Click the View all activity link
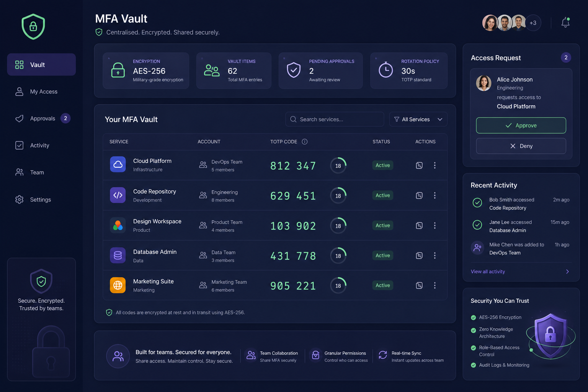This screenshot has width=588, height=392. click(488, 271)
